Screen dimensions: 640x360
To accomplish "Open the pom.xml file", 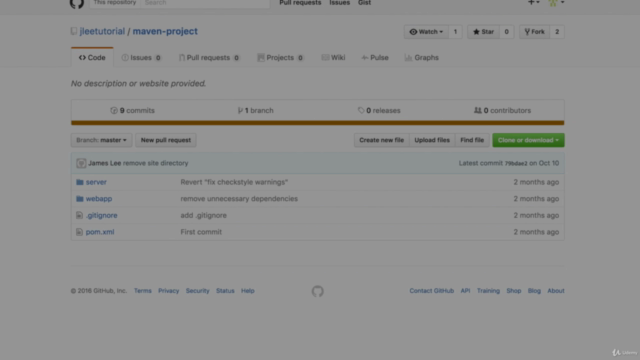I will tap(100, 232).
